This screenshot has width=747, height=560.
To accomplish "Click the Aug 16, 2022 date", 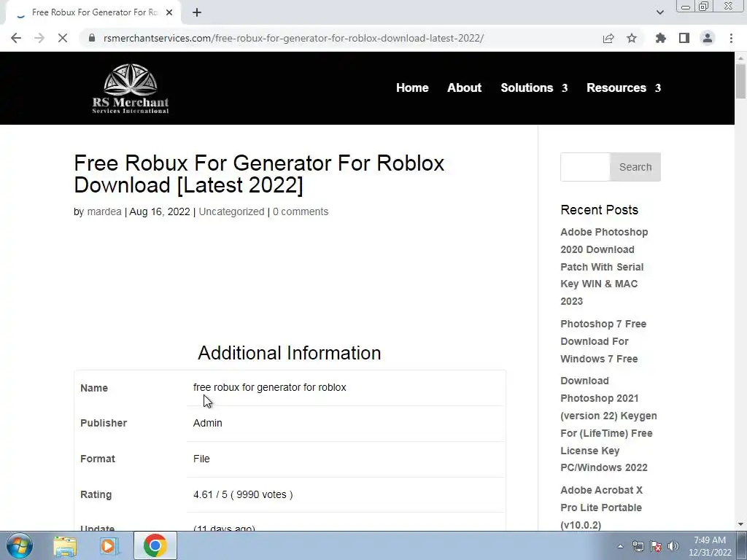I will click(160, 211).
